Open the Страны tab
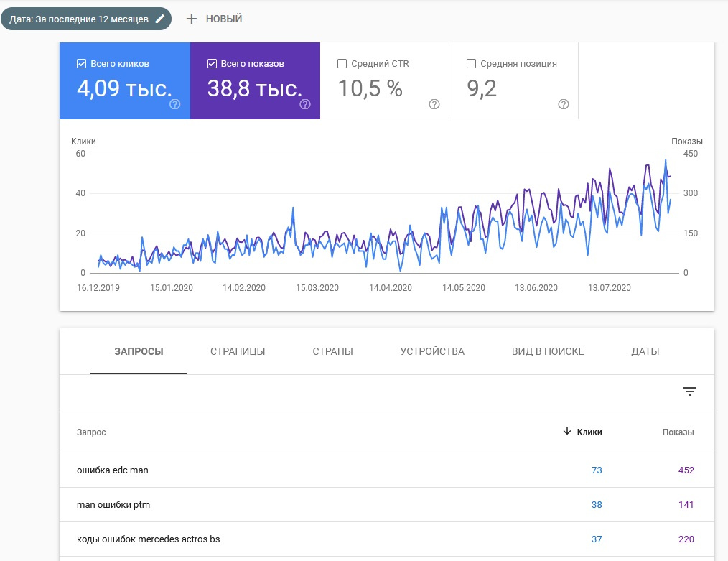The height and width of the screenshot is (561, 728). pyautogui.click(x=332, y=351)
